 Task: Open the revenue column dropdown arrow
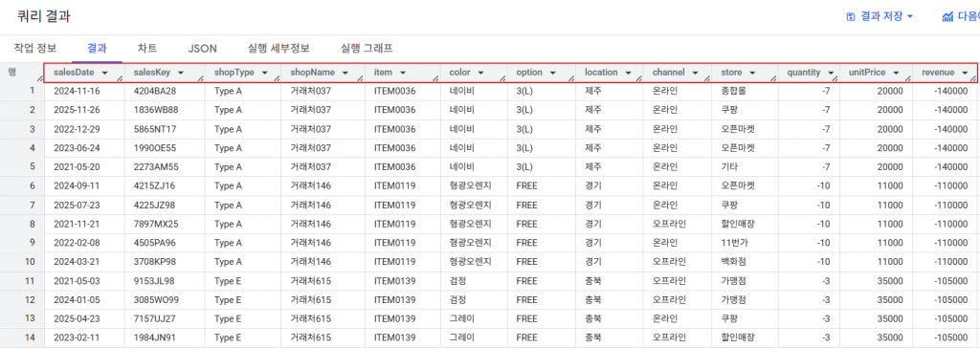(965, 73)
